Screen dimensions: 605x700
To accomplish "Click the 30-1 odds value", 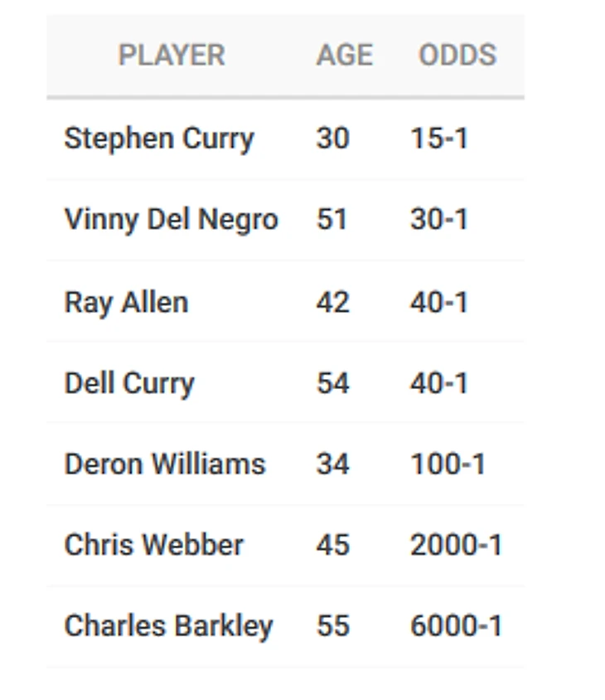I will 439,219.
